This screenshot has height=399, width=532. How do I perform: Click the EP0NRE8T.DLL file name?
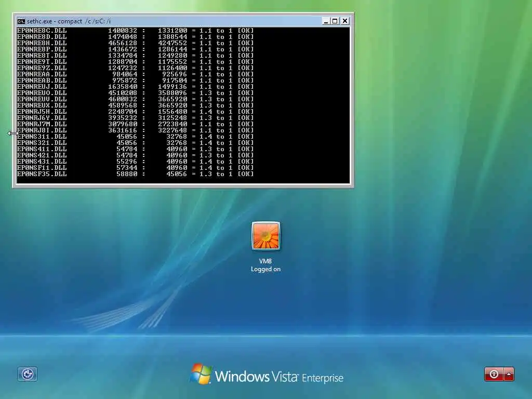(42, 55)
